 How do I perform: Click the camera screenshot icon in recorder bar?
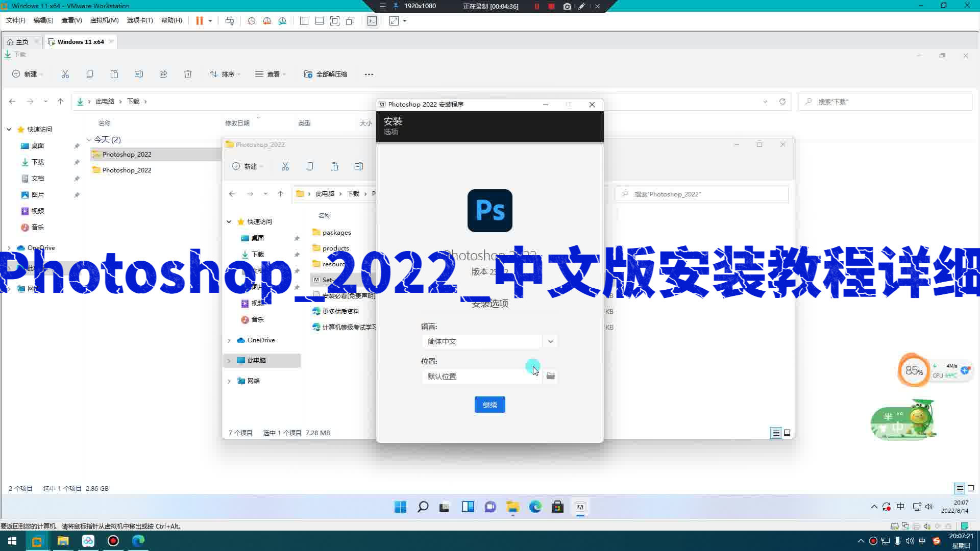click(567, 6)
